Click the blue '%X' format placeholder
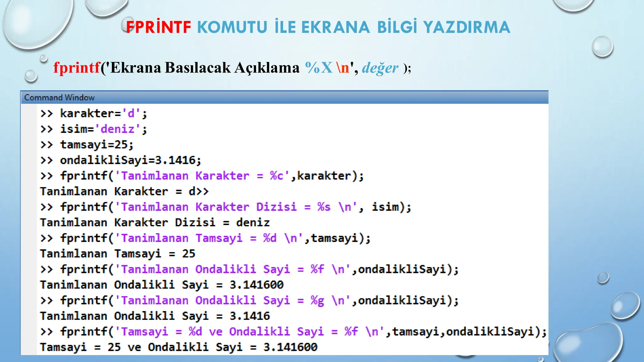Image resolution: width=644 pixels, height=362 pixels. click(x=319, y=68)
